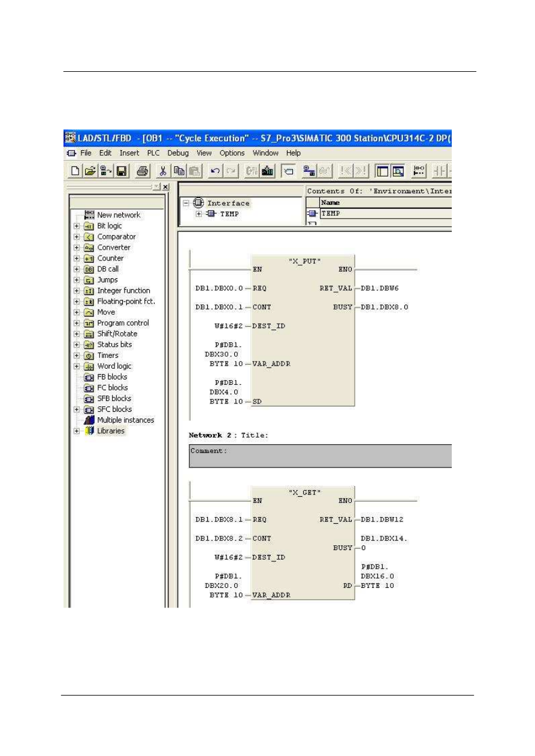Expand the Bit logic folder
Image resolution: width=535 pixels, height=756 pixels.
point(77,226)
